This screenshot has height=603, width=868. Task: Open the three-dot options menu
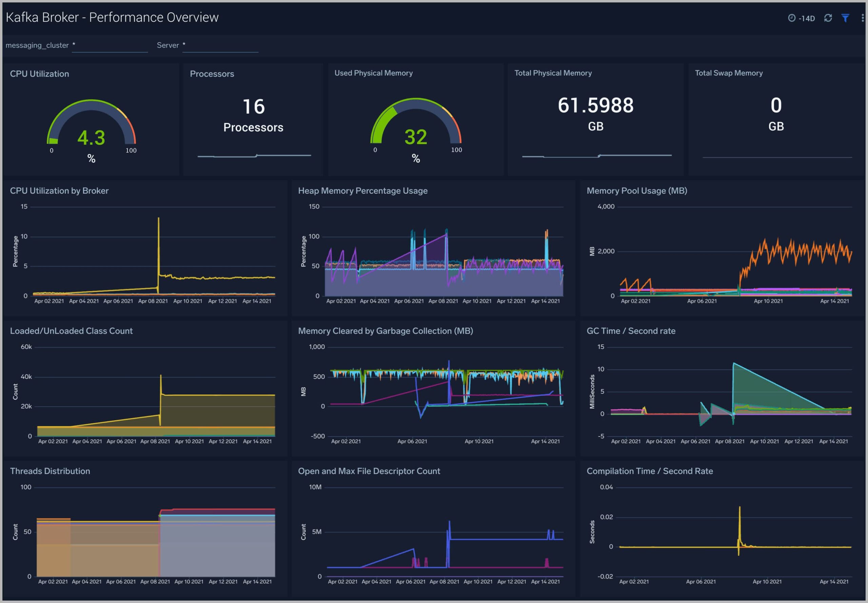point(862,18)
